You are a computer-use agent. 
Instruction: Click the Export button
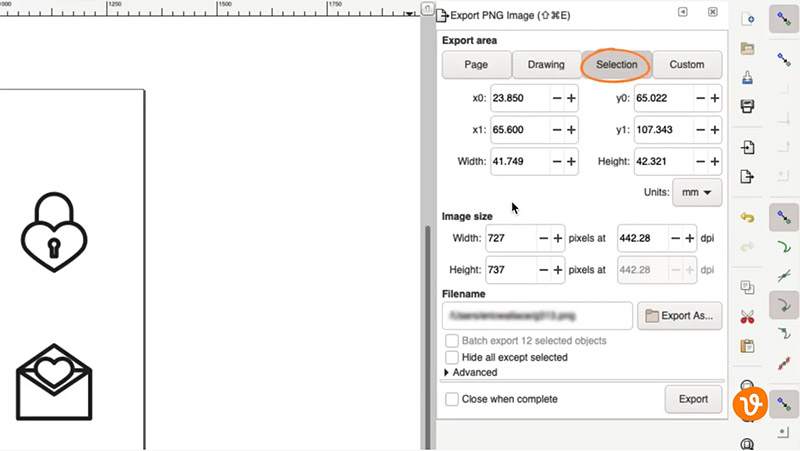[x=693, y=399]
